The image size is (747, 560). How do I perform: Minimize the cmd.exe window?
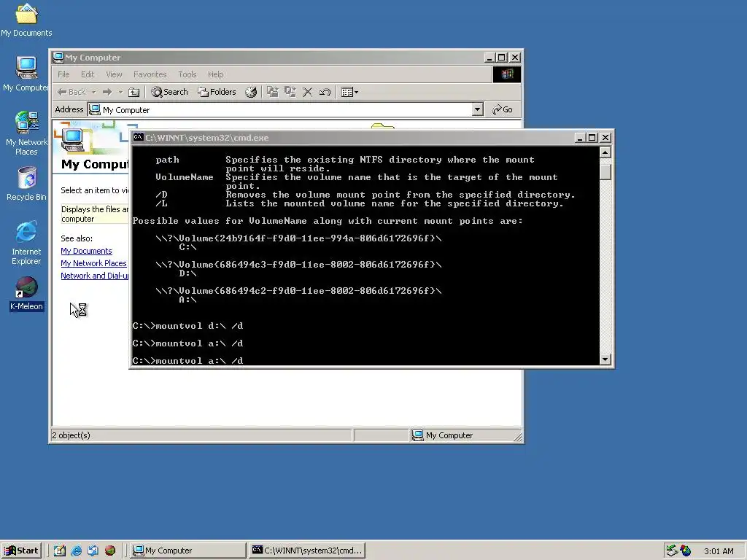pyautogui.click(x=580, y=138)
